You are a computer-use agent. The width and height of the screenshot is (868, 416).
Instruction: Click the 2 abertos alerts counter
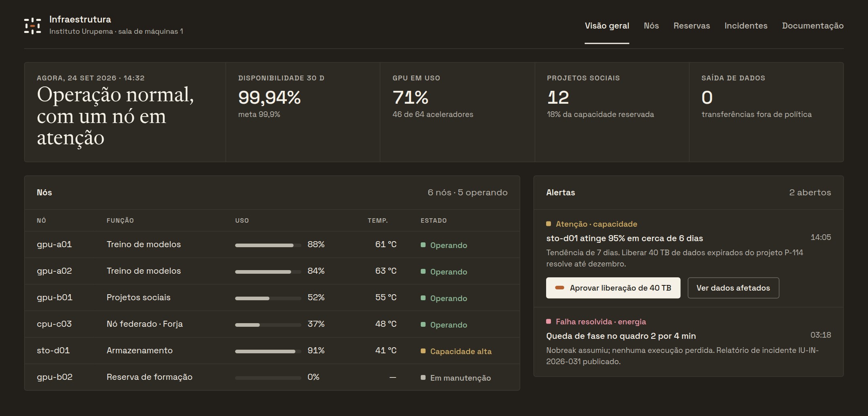(810, 193)
